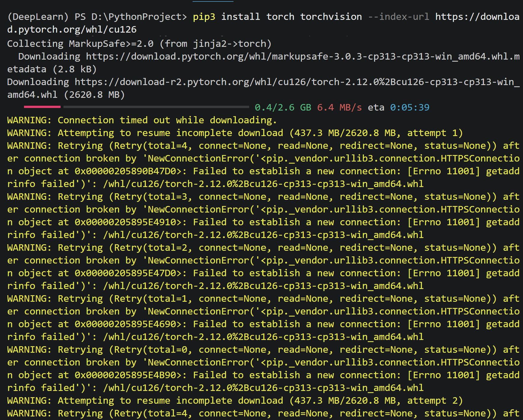The width and height of the screenshot is (523, 420).
Task: Click "(from jinja2->torch)" text
Action: (215, 44)
